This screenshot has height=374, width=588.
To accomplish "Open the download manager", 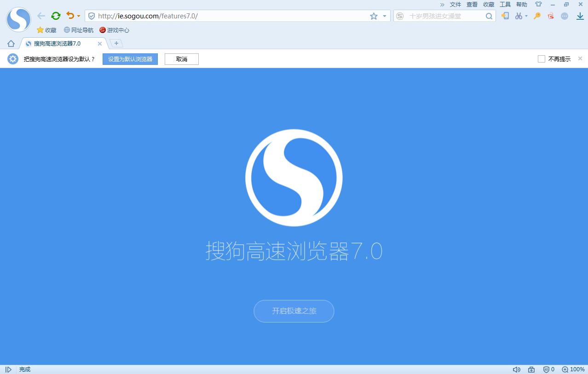I will pos(580,16).
